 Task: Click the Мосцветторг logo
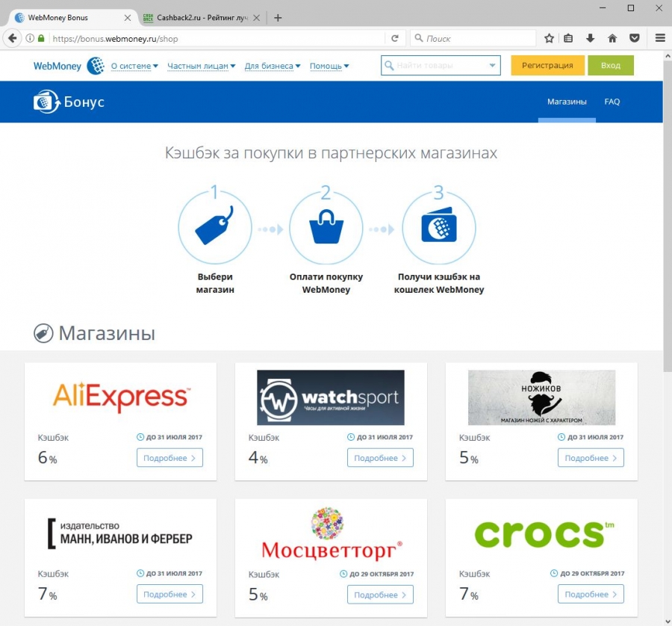click(x=332, y=534)
